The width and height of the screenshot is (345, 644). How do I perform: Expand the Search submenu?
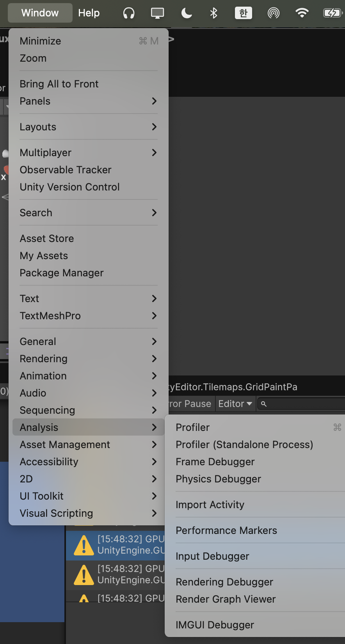(89, 213)
